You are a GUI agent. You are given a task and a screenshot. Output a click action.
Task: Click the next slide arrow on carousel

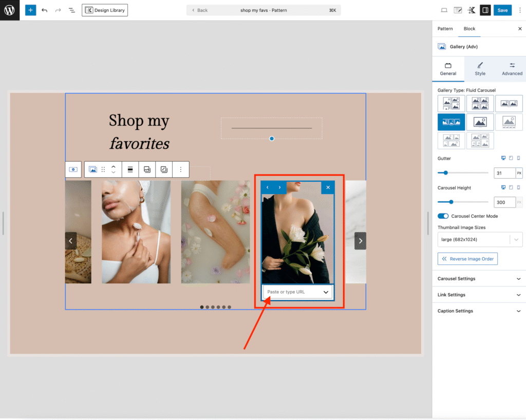pos(360,241)
